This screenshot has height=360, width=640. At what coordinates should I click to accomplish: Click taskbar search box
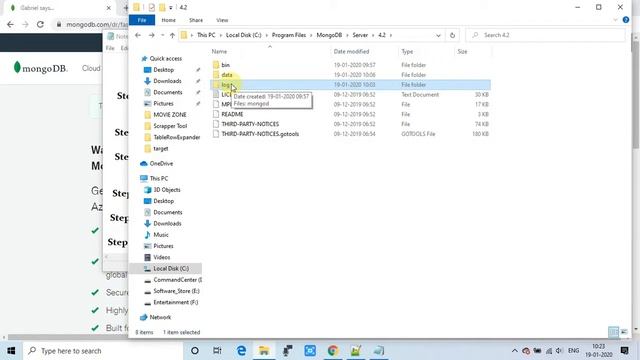(x=103, y=351)
